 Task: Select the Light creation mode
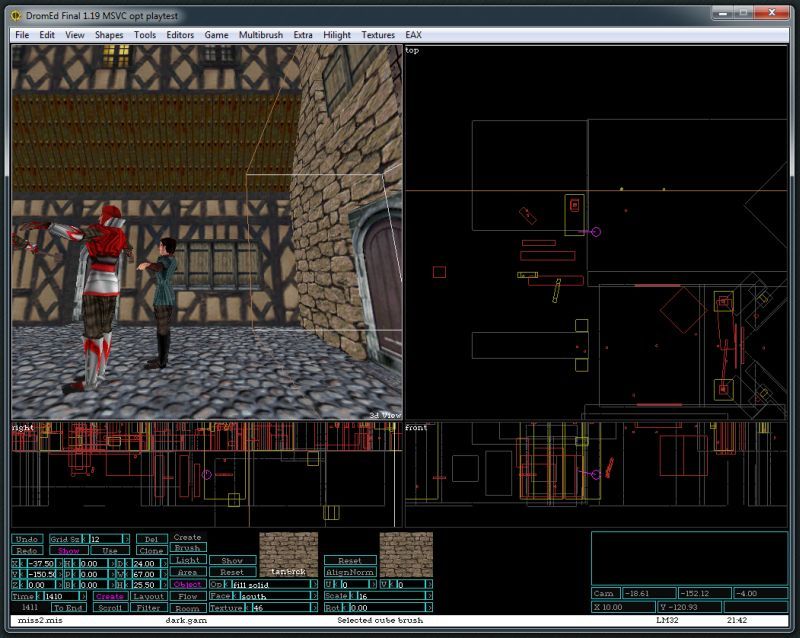coord(187,560)
